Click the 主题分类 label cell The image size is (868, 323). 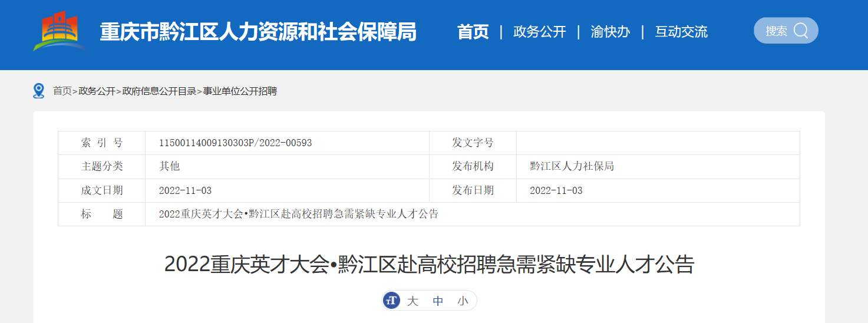click(102, 167)
